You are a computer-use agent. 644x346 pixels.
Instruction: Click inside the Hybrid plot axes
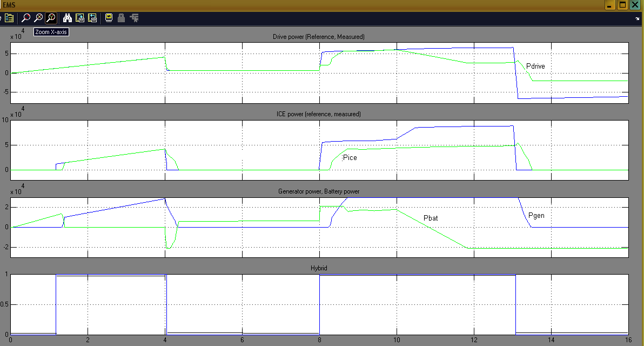tap(319, 304)
